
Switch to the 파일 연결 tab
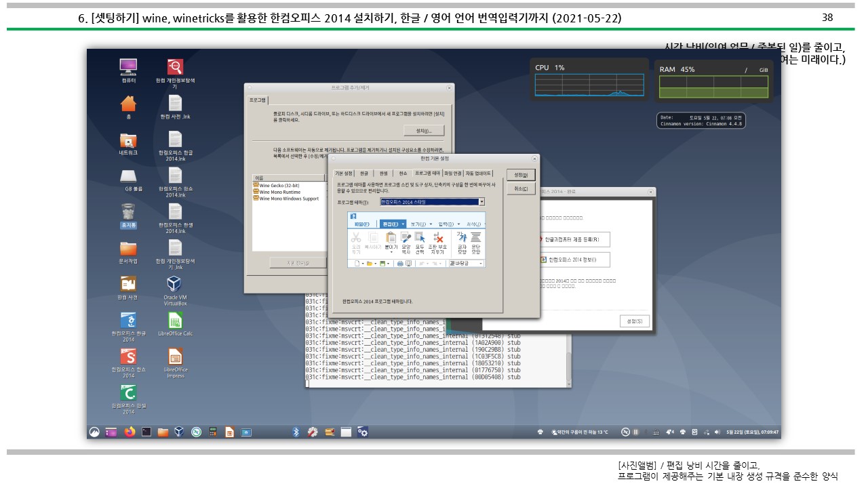(452, 174)
